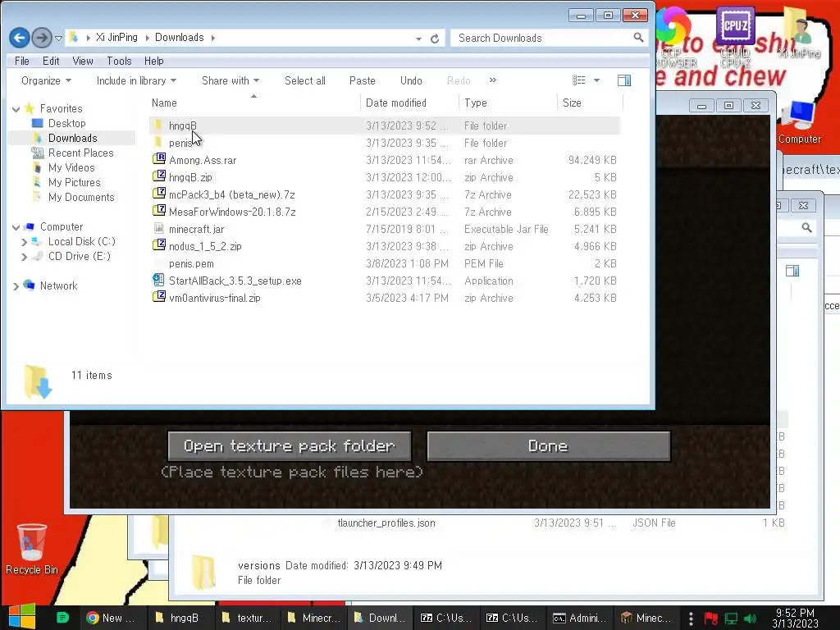Click the Back navigation arrow
This screenshot has width=840, height=630.
coord(20,38)
